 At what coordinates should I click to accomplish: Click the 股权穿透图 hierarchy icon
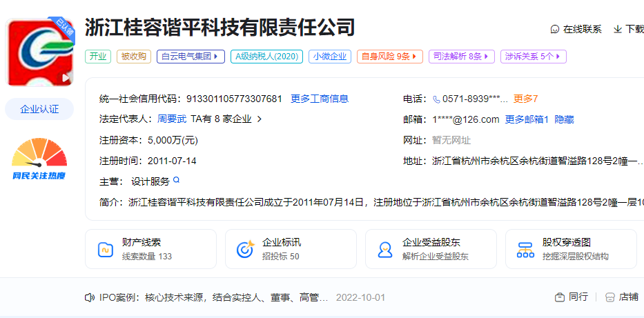pos(525,250)
